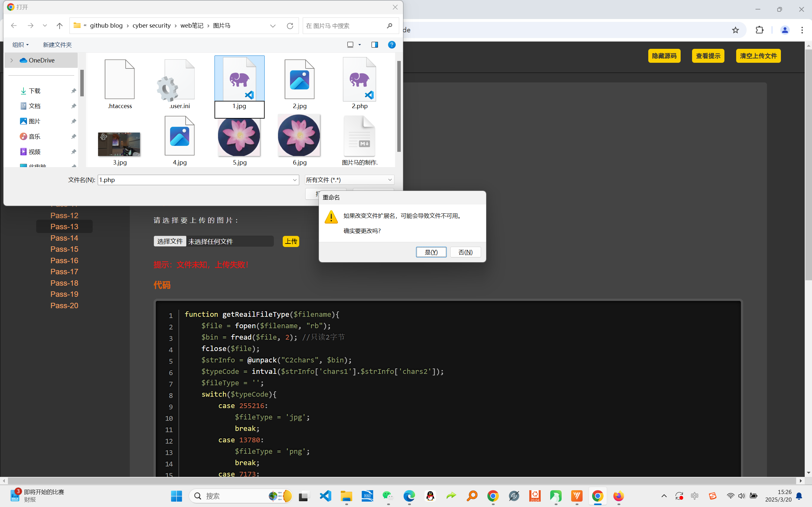
Task: Open Firefox from the taskbar
Action: [x=618, y=496]
